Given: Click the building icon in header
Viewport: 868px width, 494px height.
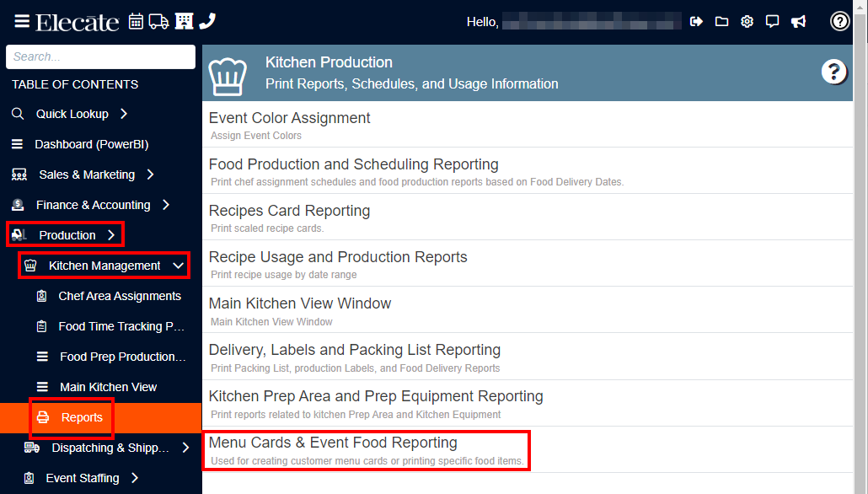Looking at the screenshot, I should pos(184,21).
